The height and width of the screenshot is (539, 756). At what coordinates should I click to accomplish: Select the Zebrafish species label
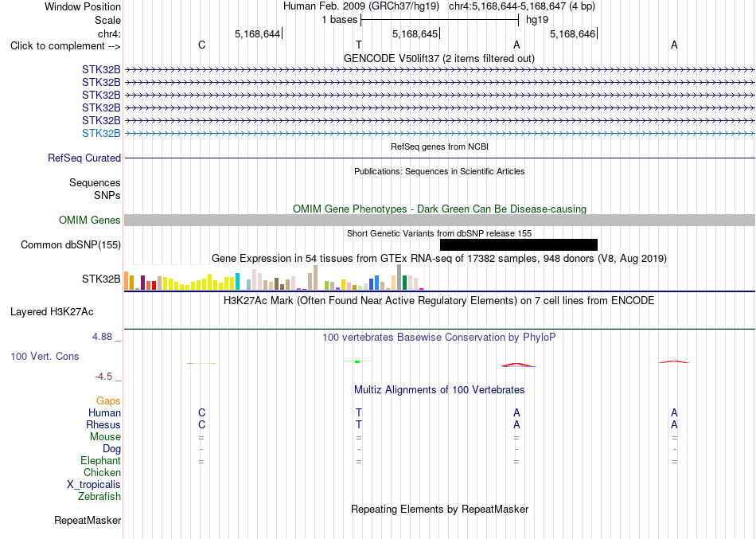[99, 497]
